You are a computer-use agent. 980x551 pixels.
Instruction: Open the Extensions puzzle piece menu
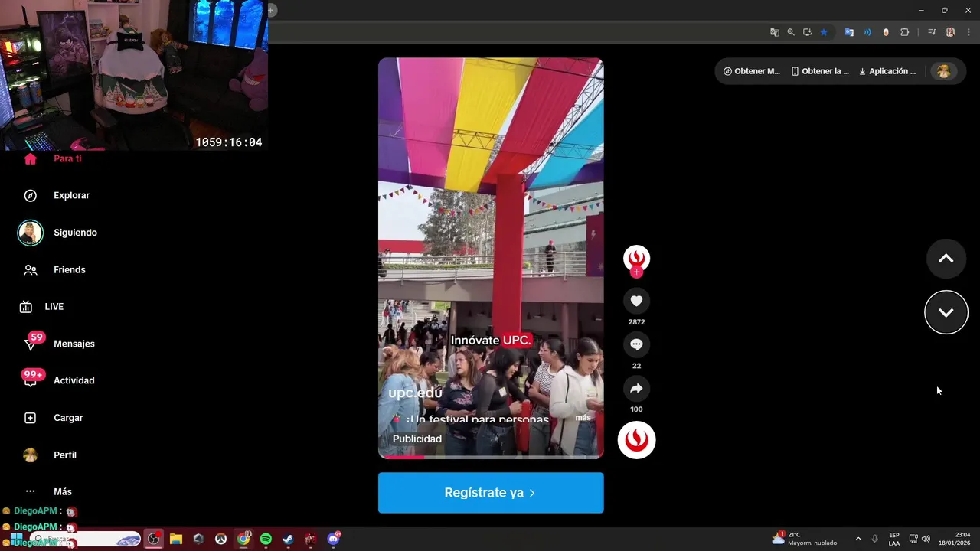[905, 32]
